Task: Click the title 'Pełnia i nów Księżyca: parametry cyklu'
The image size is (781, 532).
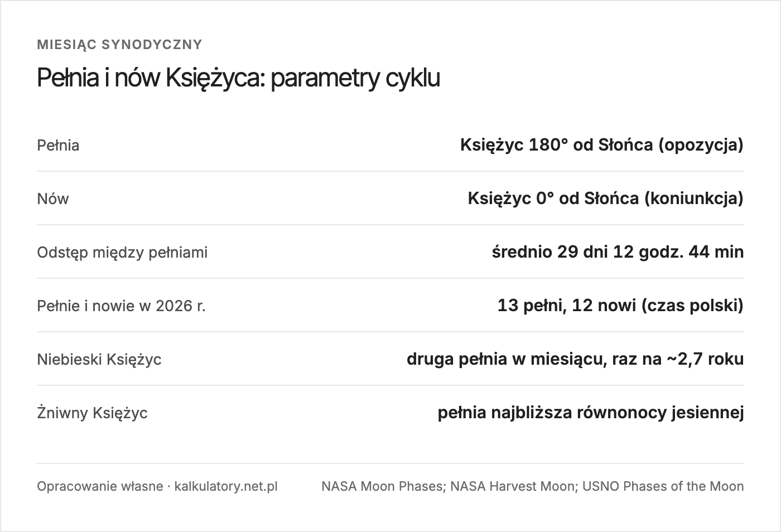Action: [238, 78]
